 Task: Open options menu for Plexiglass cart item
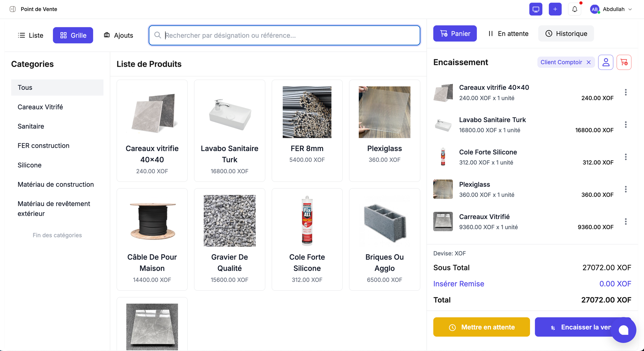click(626, 189)
